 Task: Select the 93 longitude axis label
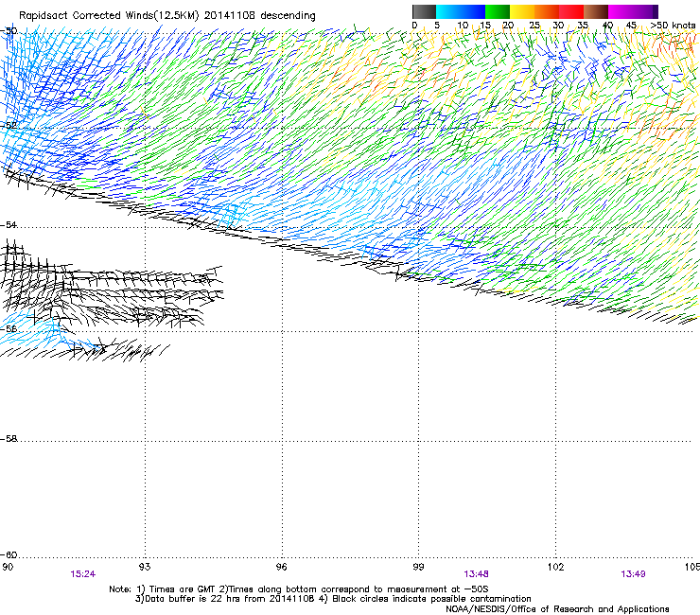point(145,567)
